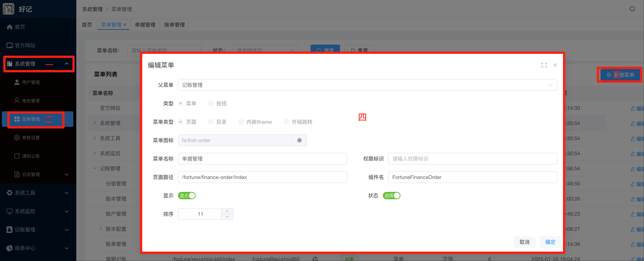Select the 按钮 type radio button
This screenshot has height=261, width=644.
tap(211, 104)
